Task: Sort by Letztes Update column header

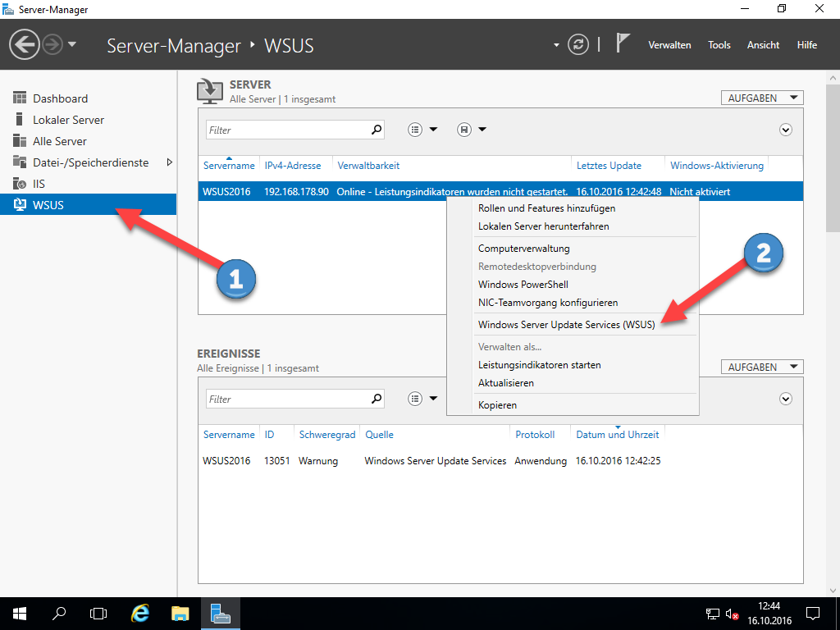Action: pyautogui.click(x=609, y=166)
